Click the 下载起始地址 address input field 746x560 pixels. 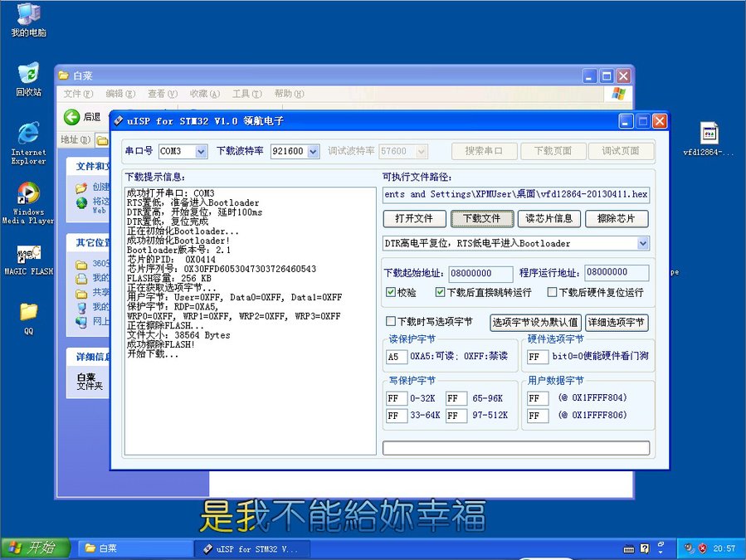click(478, 272)
